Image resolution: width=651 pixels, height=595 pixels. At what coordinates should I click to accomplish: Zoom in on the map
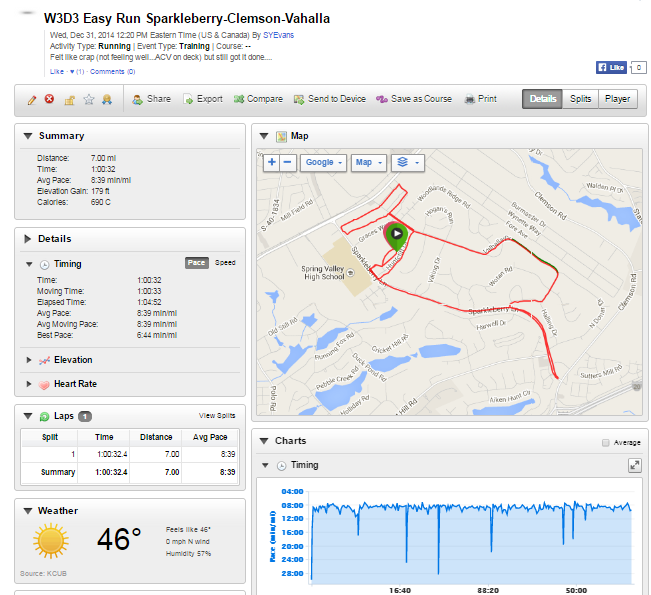[x=271, y=162]
